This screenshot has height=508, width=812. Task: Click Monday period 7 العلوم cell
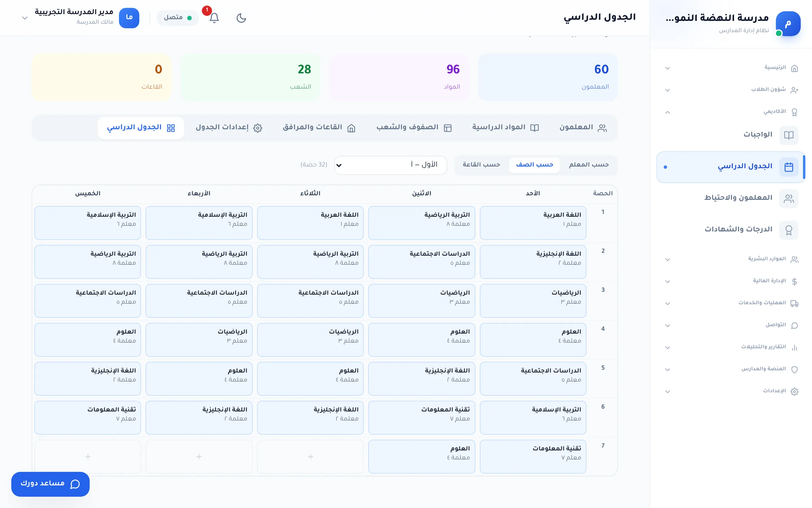tap(422, 457)
